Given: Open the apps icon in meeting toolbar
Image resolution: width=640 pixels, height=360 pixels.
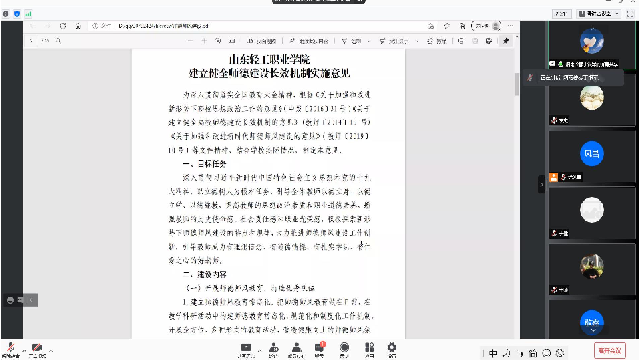Looking at the screenshot, I should [369, 350].
